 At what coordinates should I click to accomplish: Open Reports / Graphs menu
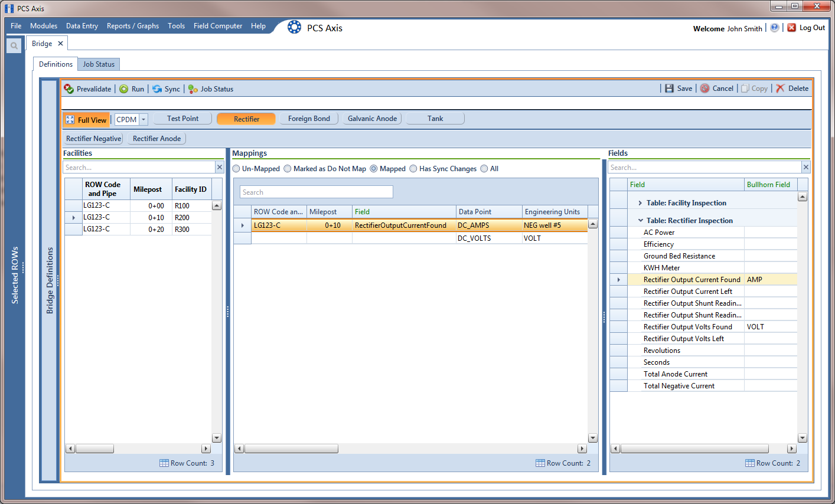point(133,26)
